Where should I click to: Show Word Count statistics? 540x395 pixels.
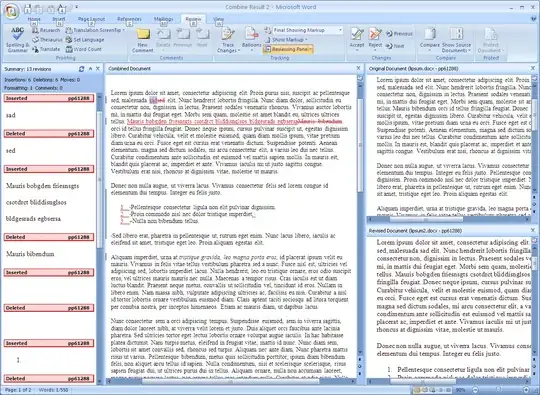tap(84, 49)
